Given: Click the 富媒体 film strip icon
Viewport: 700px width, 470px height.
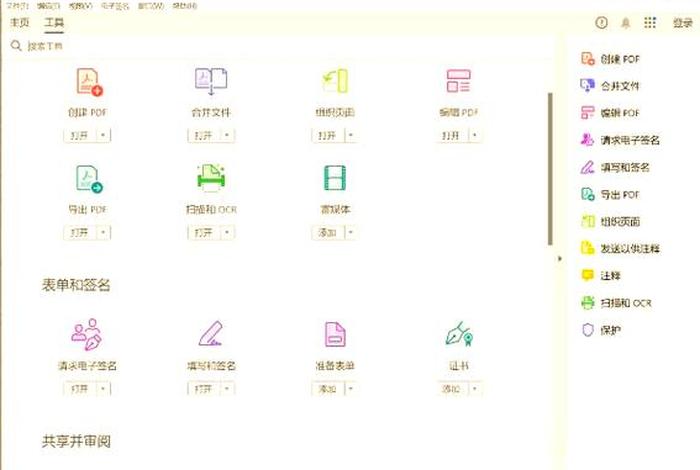Looking at the screenshot, I should [x=335, y=178].
